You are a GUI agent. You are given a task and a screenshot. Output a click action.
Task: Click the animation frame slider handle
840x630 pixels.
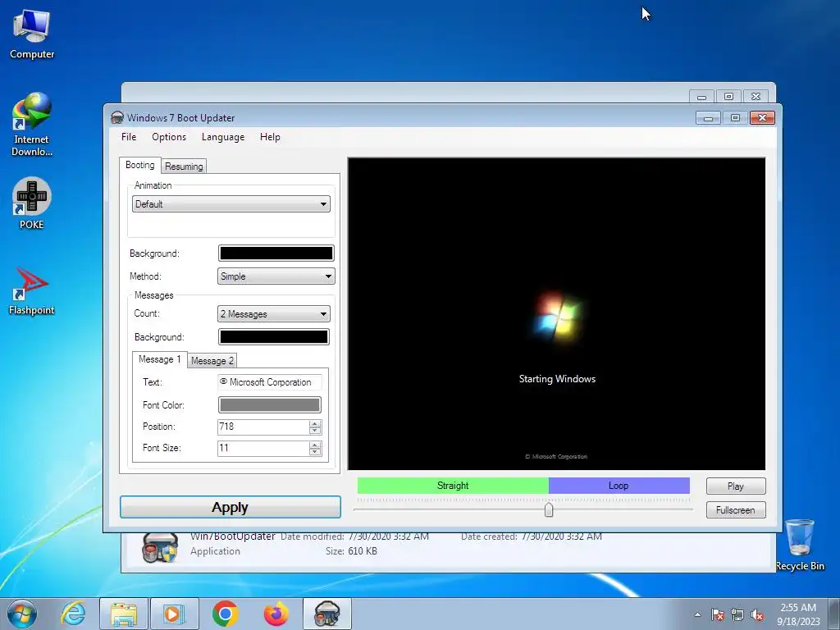click(x=549, y=509)
